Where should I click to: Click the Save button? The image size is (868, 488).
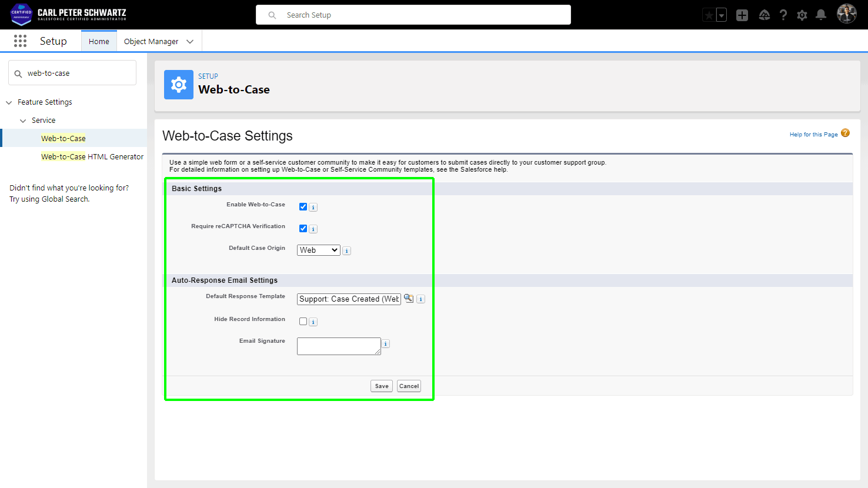(x=382, y=386)
